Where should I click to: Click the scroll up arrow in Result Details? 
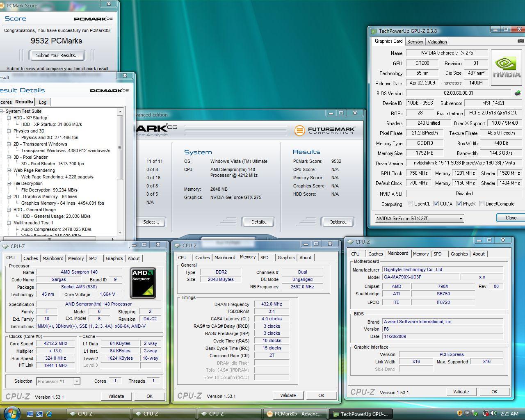[120, 112]
